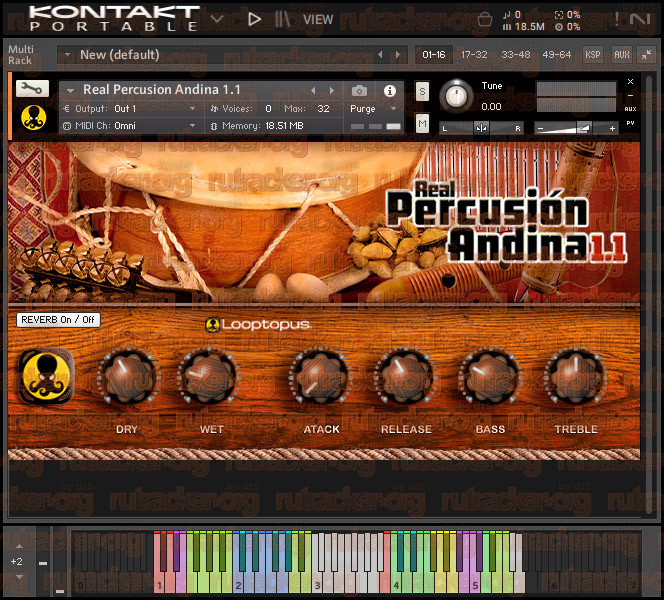Decrease volume with the minus button
The image size is (664, 600).
[x=540, y=128]
